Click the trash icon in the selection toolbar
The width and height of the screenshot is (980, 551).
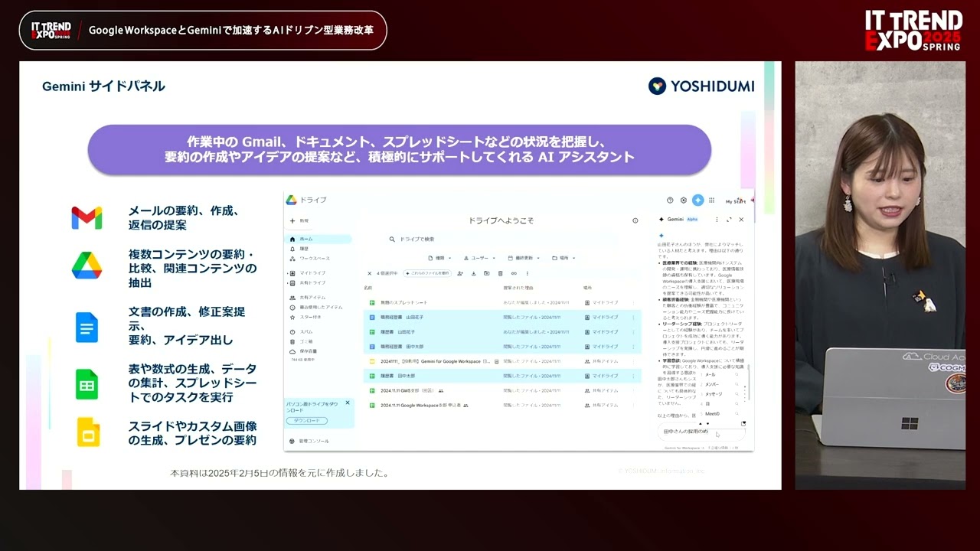[501, 273]
